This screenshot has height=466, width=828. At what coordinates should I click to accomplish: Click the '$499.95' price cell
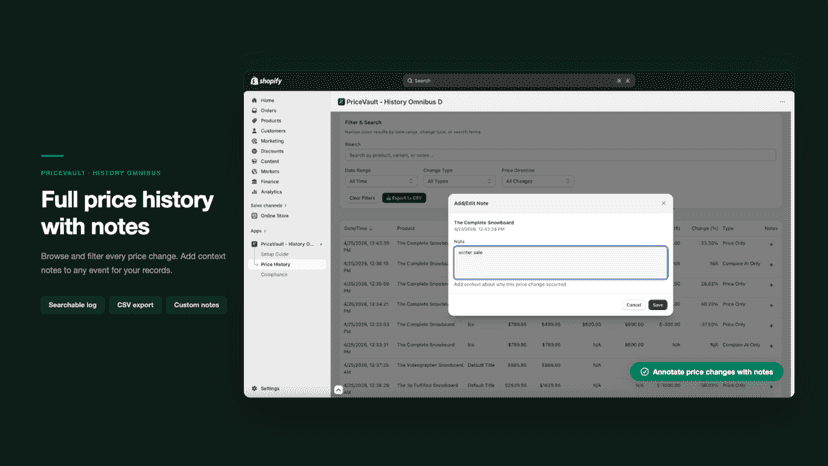point(551,324)
